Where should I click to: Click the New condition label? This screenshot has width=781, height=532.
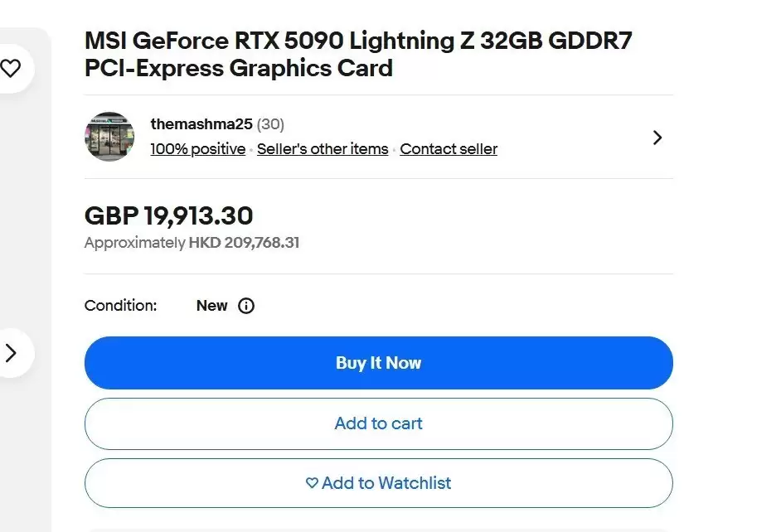pos(212,306)
